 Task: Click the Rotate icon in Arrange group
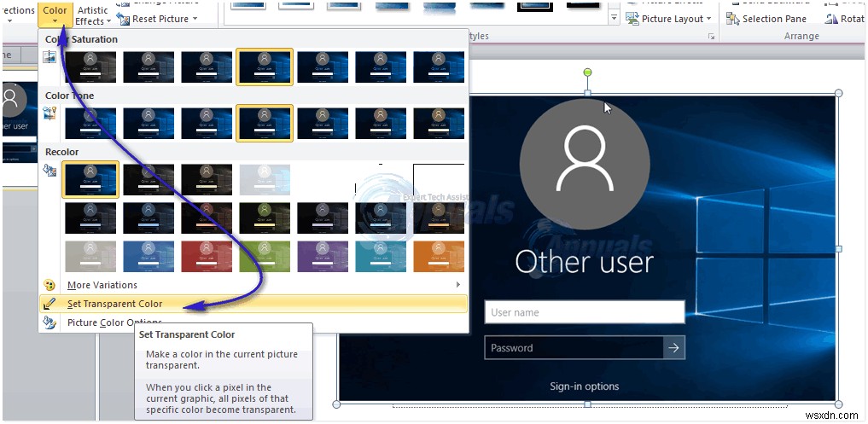[x=831, y=19]
